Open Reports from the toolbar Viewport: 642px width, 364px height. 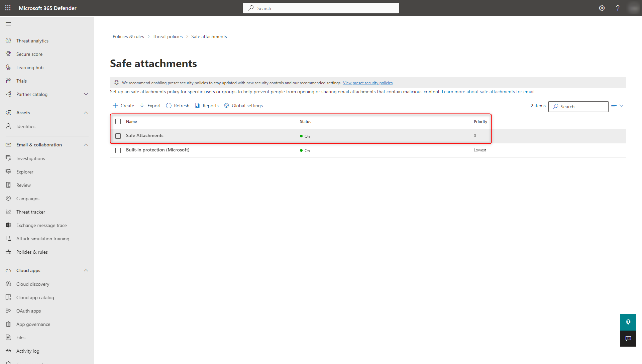(207, 106)
